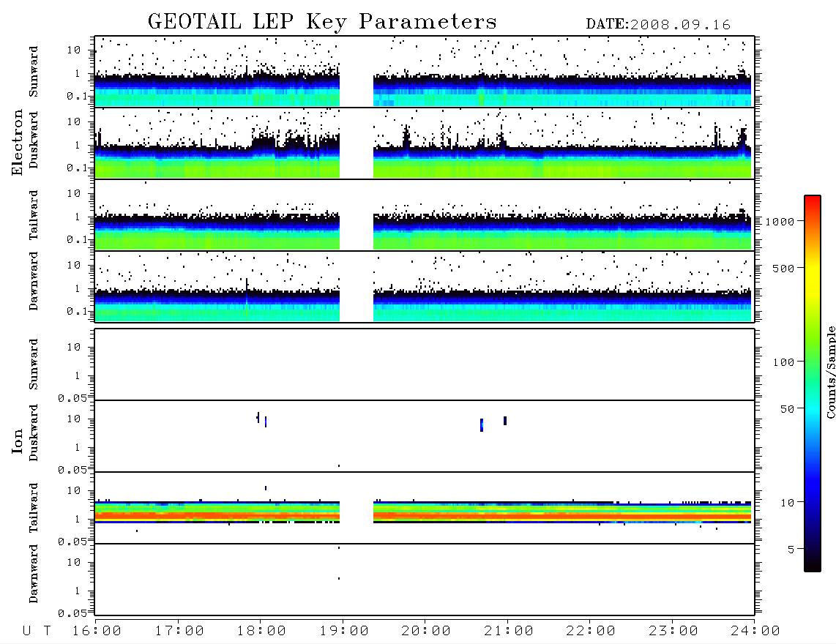Click the 50 colorbar tick value
The width and height of the screenshot is (836, 644).
[788, 409]
